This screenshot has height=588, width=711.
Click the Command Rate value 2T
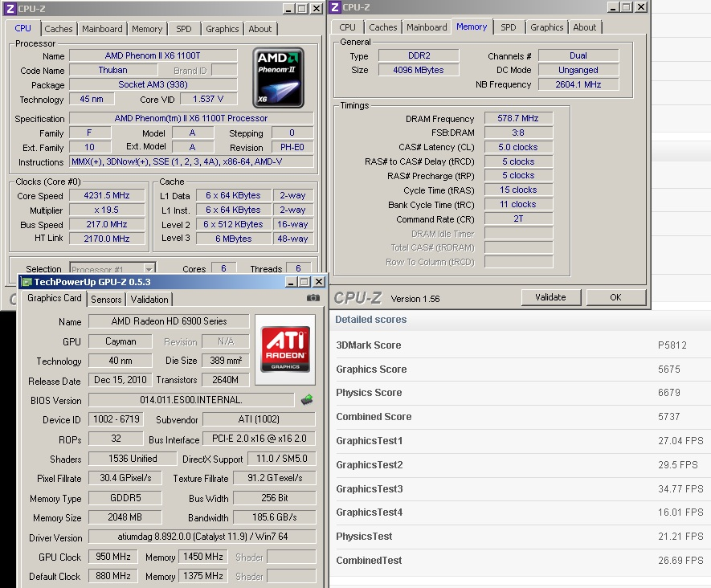pos(518,219)
